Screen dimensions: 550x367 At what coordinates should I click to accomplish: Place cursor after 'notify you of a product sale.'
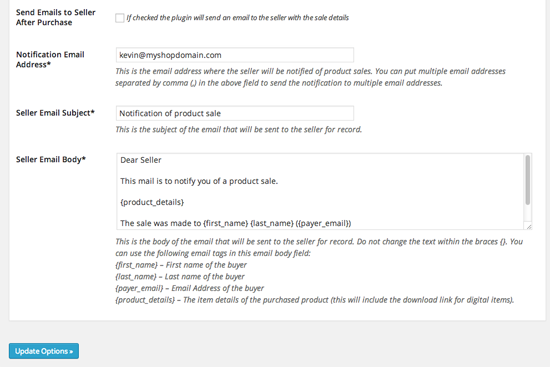coord(278,181)
